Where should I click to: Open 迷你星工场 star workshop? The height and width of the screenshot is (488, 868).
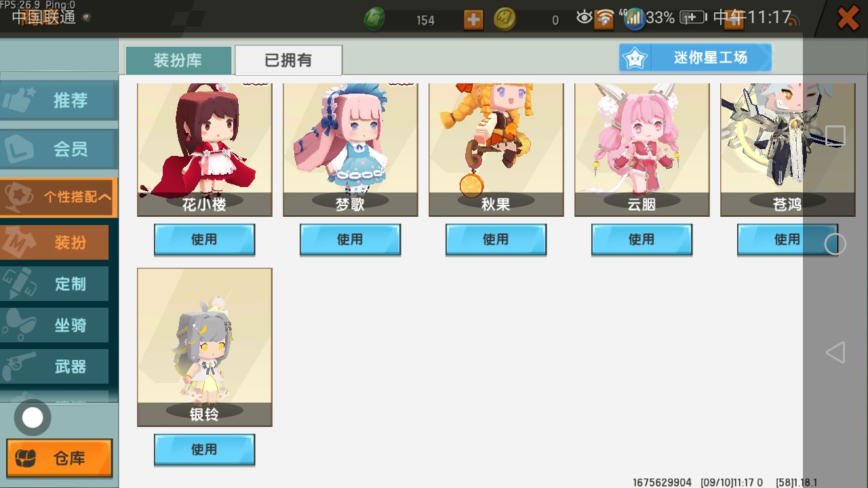pos(695,58)
